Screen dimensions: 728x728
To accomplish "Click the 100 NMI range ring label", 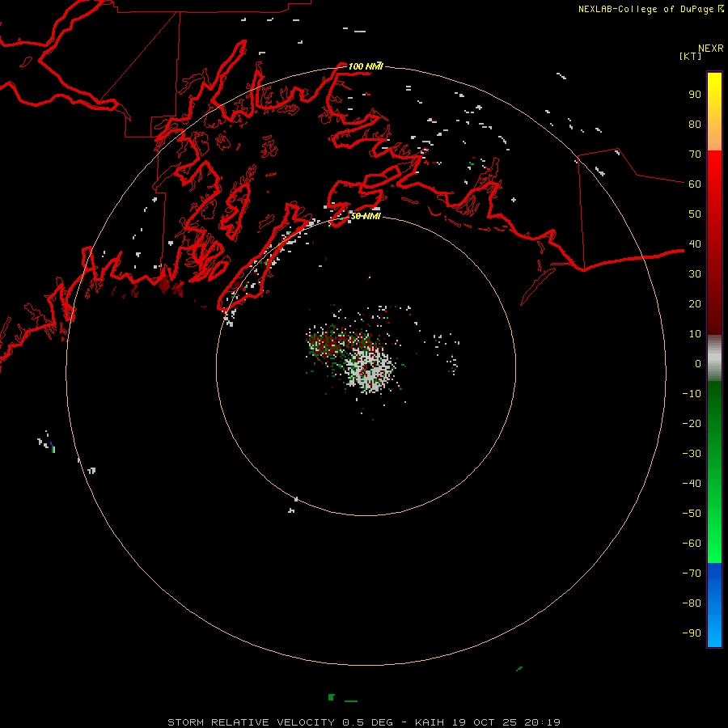I will (366, 66).
